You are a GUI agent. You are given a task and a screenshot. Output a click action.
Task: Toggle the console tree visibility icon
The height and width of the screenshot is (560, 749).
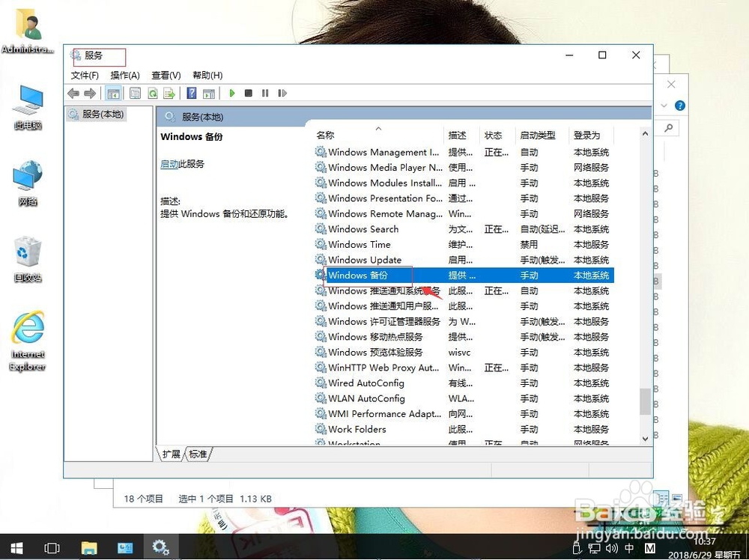click(x=114, y=93)
